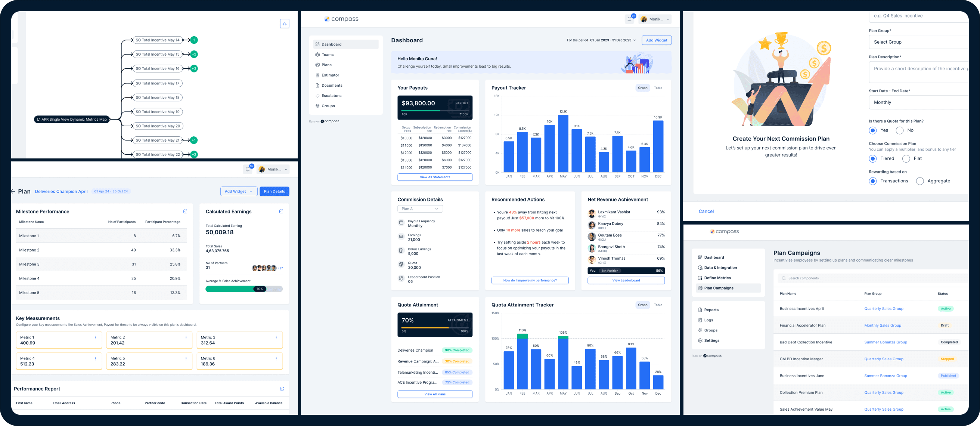Viewport: 980px width, 426px height.
Task: Click How do I improve my performance?
Action: click(x=530, y=281)
